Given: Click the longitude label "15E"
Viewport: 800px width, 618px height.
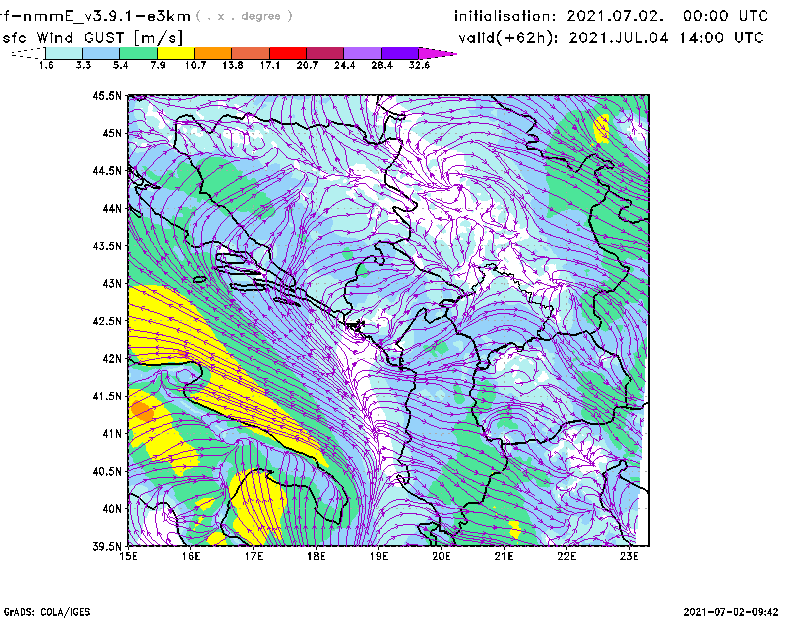Looking at the screenshot, I should [128, 556].
